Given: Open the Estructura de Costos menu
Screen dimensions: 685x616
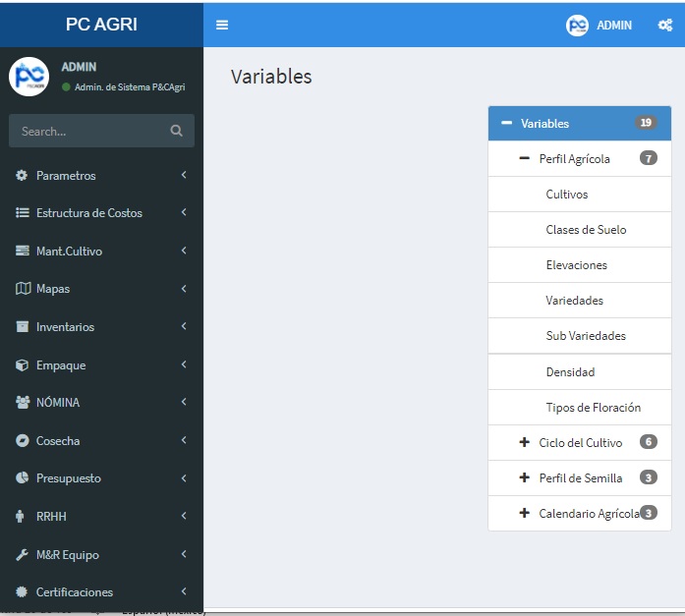Looking at the screenshot, I should point(89,213).
